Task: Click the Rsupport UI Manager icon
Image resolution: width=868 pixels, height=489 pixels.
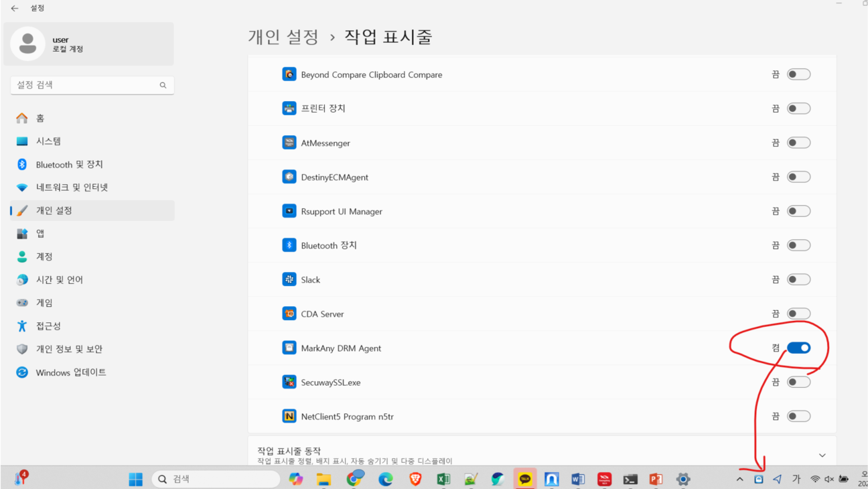Action: point(289,211)
